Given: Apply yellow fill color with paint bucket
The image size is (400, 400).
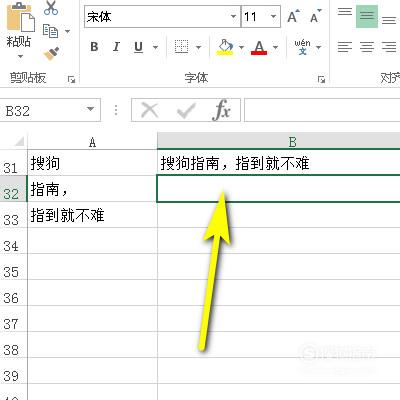Looking at the screenshot, I should tap(225, 47).
